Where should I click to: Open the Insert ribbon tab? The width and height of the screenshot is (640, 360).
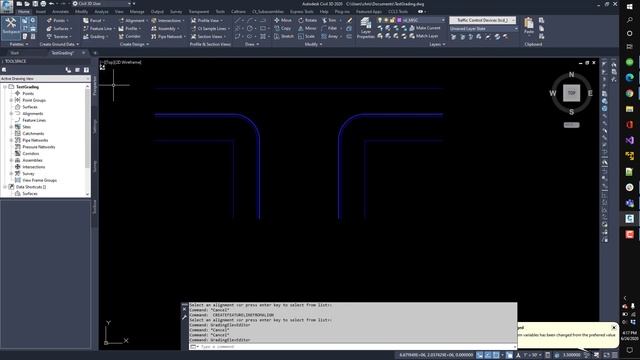[41, 12]
